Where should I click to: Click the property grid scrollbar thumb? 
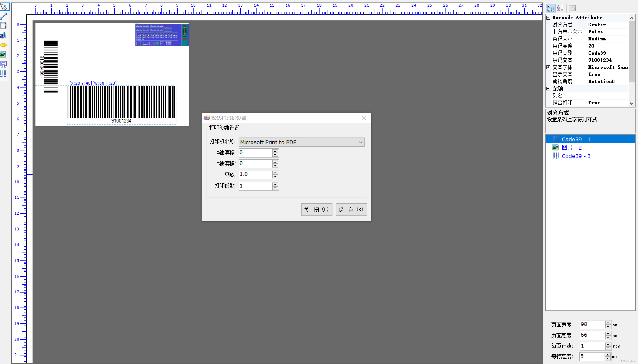(632, 51)
